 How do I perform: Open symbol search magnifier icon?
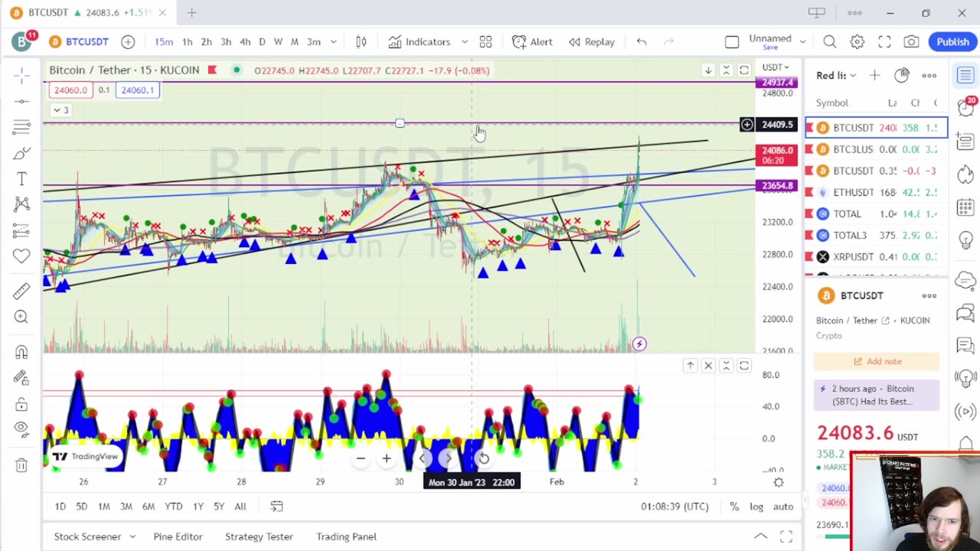point(830,42)
